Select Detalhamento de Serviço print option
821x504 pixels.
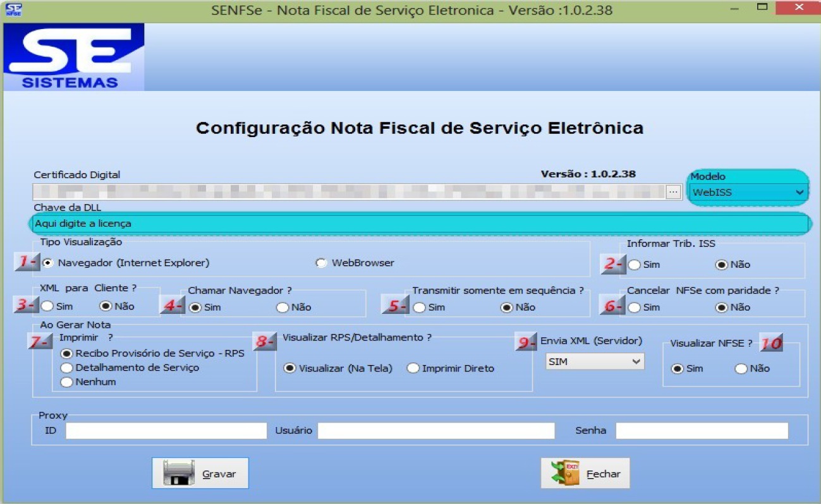pos(66,368)
